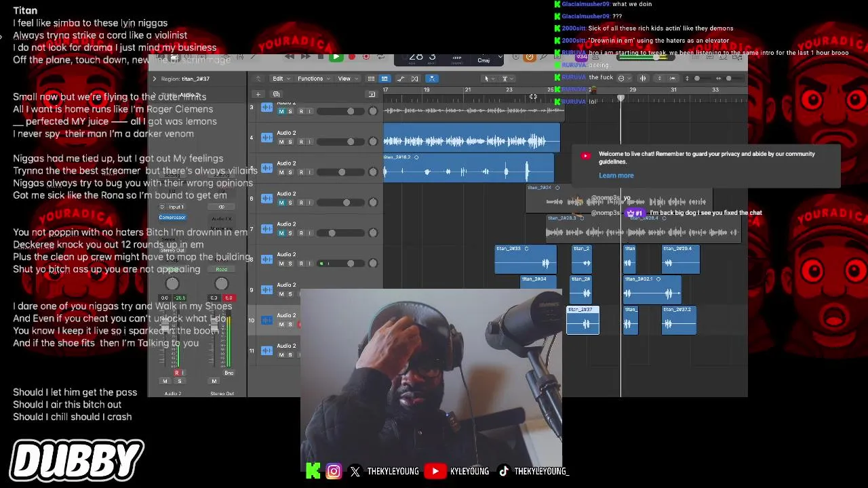The height and width of the screenshot is (488, 868).
Task: Click the Capture Recording button beside Record
Action: (x=366, y=57)
